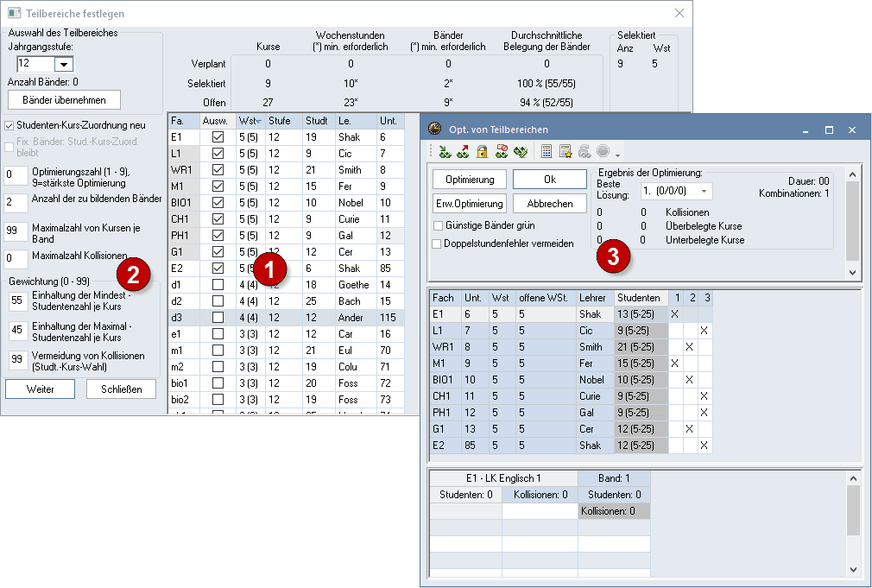This screenshot has width=872, height=588.
Task: Click the Abbrechen button
Action: [x=549, y=204]
